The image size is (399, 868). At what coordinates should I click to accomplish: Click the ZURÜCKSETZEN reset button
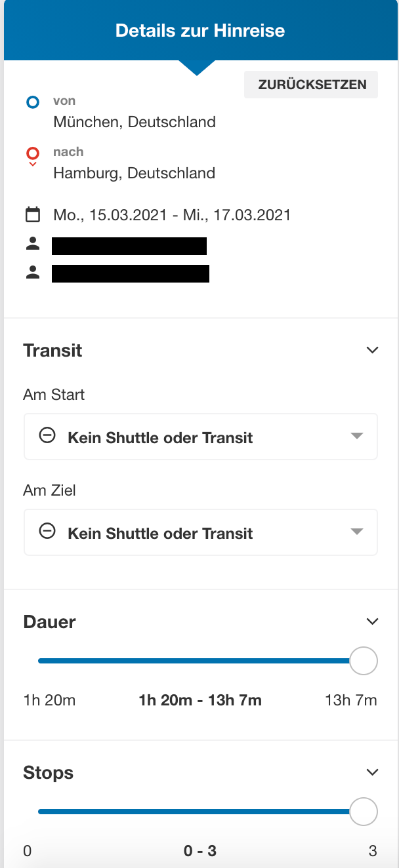click(311, 85)
